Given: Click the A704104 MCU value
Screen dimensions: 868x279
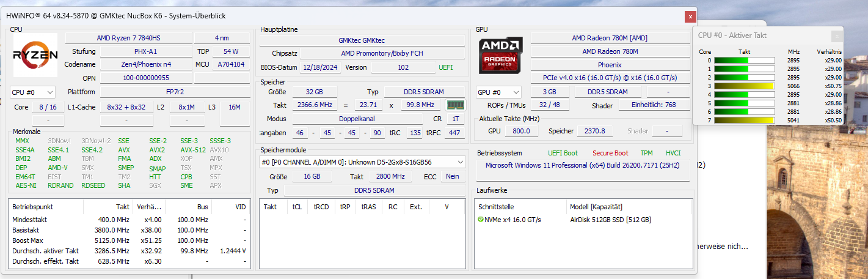Looking at the screenshot, I should point(231,64).
